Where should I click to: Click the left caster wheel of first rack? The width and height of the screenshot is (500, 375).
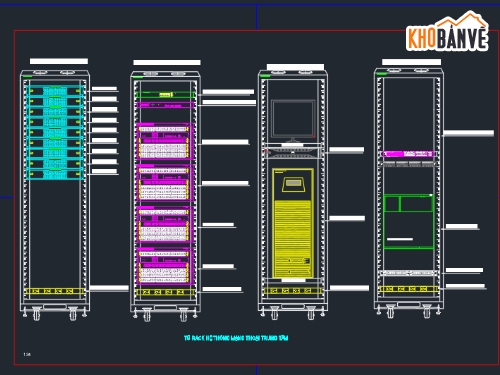[36, 313]
